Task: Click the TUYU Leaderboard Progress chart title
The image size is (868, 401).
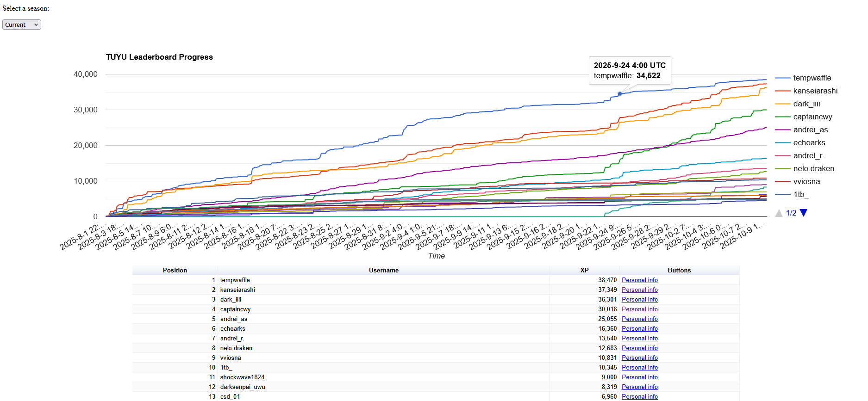Action: tap(159, 57)
